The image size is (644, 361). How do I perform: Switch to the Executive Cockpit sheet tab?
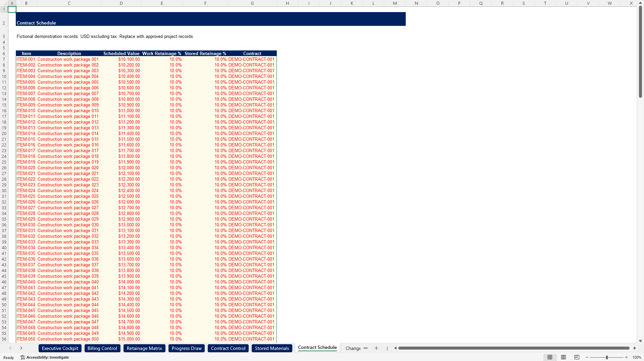click(60, 348)
